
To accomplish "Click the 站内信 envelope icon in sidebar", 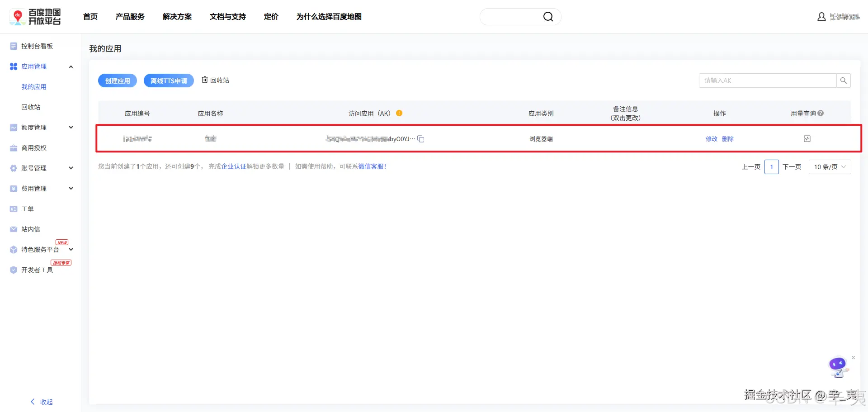I will pyautogui.click(x=13, y=229).
